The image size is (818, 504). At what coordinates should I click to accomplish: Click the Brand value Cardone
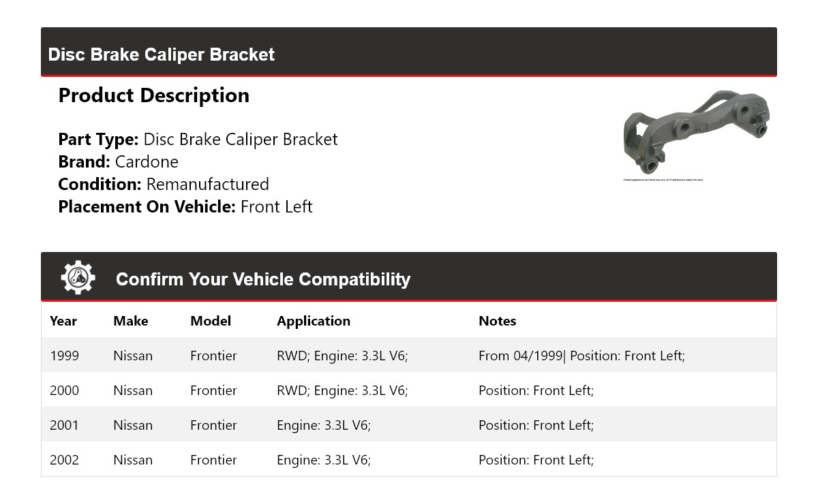tap(147, 162)
